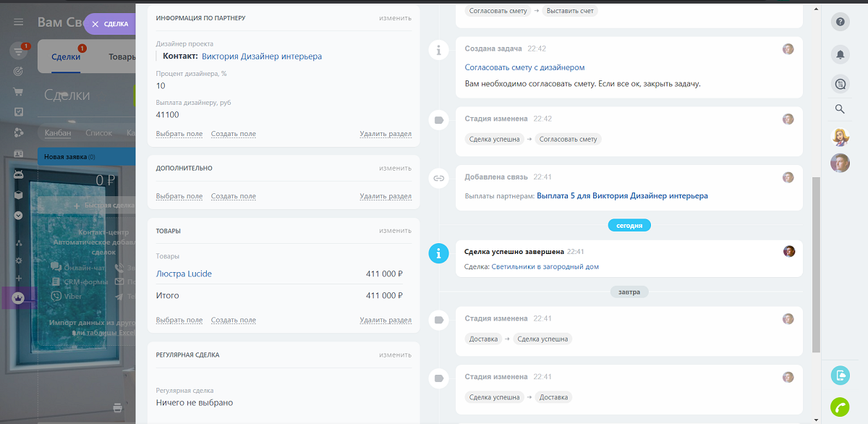Click изменить in Информация по партнеру section
This screenshot has width=868, height=424.
tap(395, 17)
